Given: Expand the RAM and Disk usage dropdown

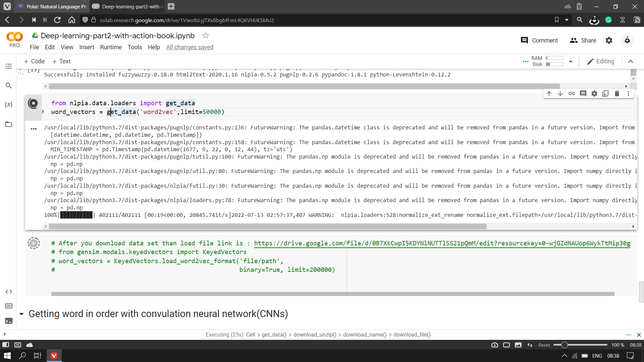Looking at the screenshot, I should tap(571, 61).
